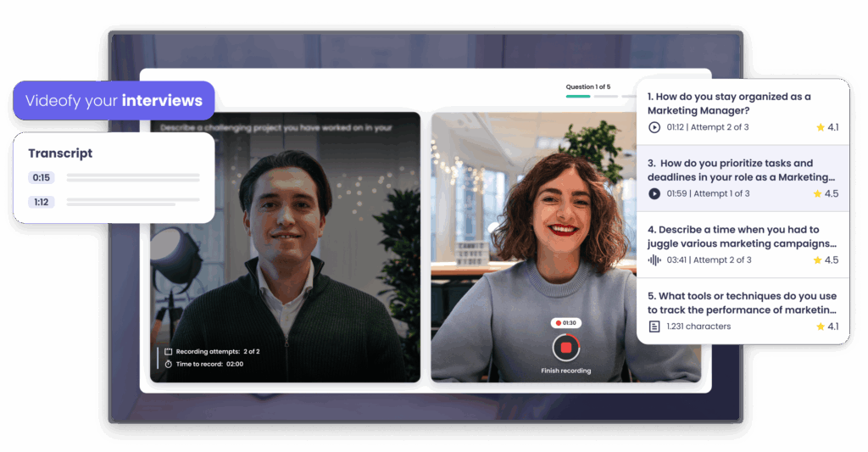Click the recording attempts icon
868x452 pixels.
coord(168,351)
